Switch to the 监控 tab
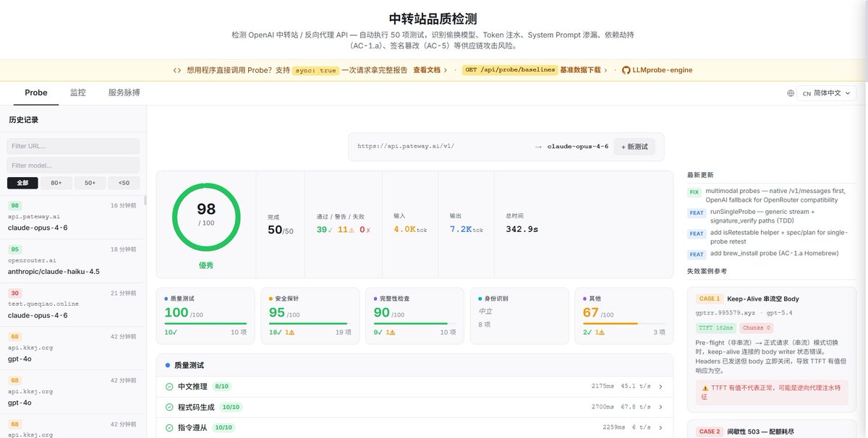Viewport: 868px width, 438px height. (77, 93)
